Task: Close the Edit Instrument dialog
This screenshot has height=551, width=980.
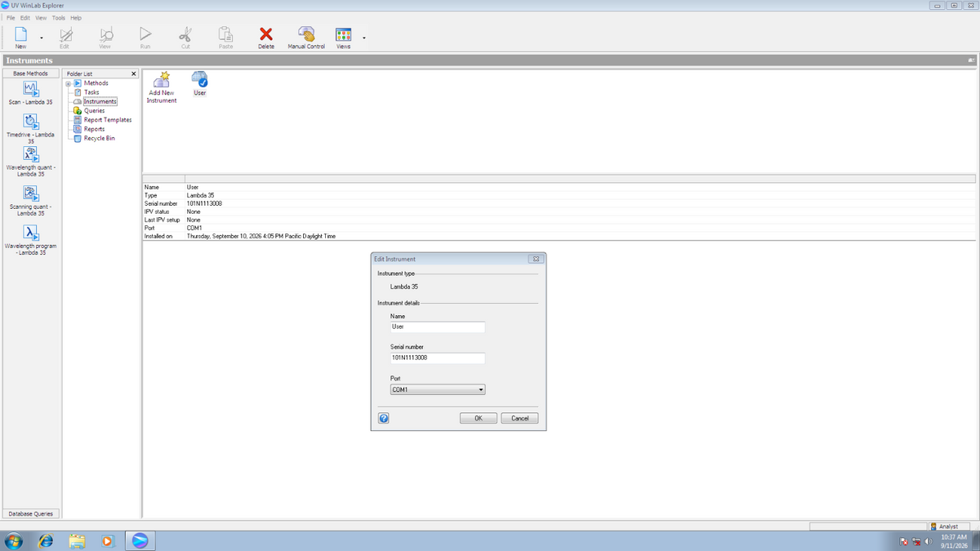Action: click(537, 259)
